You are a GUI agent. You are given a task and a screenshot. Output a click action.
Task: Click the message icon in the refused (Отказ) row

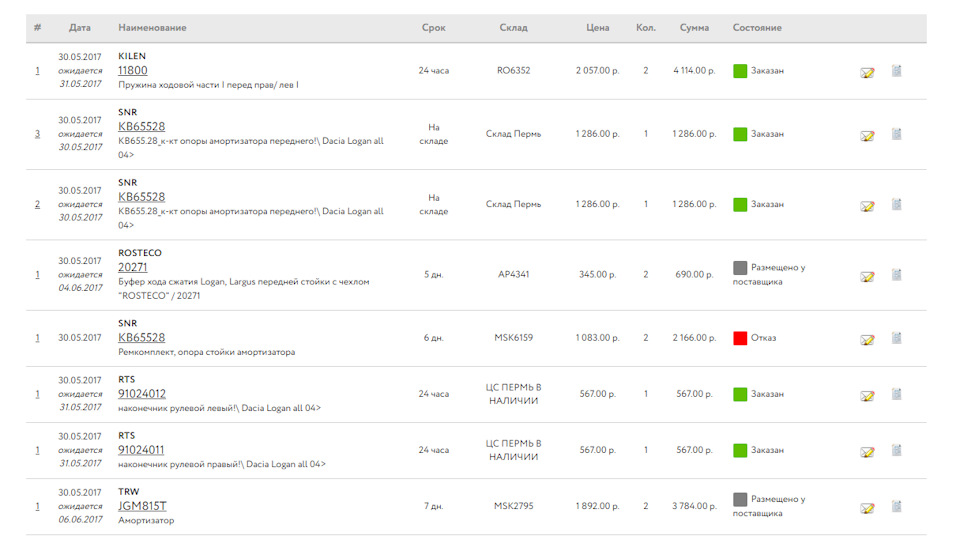(867, 339)
